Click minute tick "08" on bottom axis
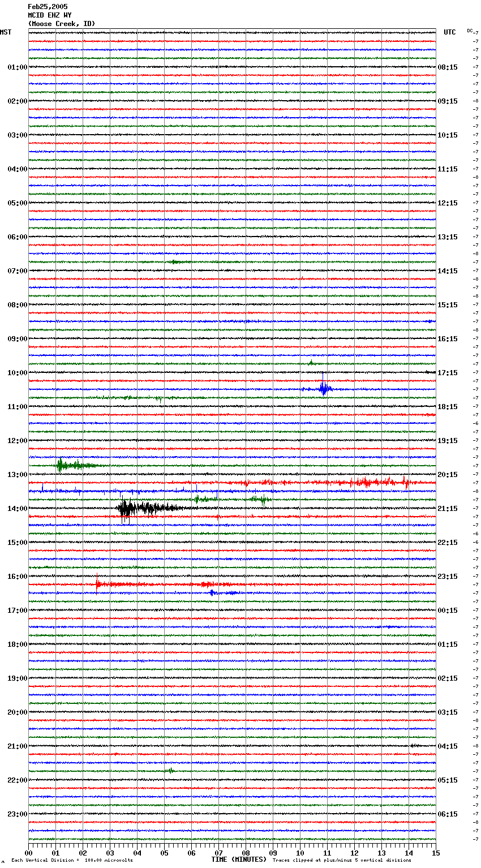 tap(246, 853)
